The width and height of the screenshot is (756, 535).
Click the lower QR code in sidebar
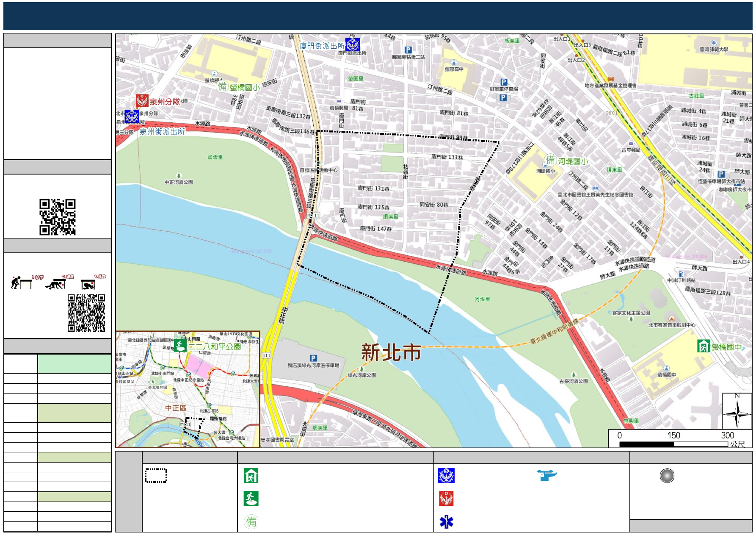pyautogui.click(x=86, y=313)
